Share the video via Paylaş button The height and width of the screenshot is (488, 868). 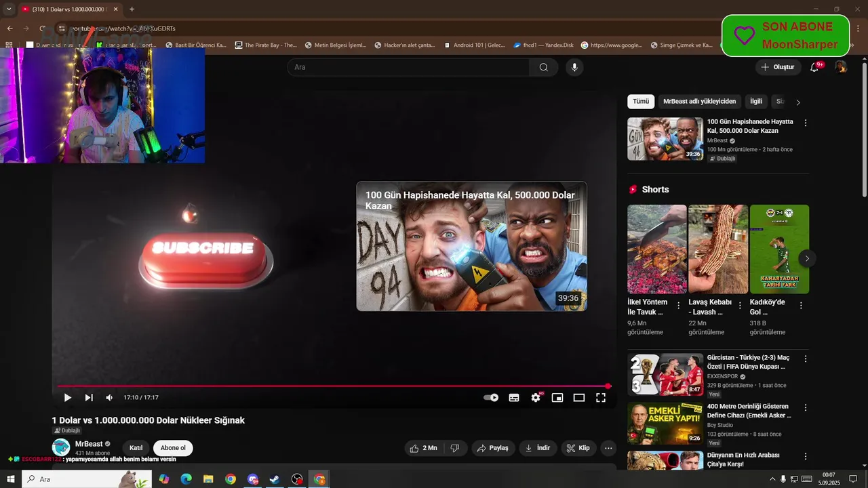point(492,448)
